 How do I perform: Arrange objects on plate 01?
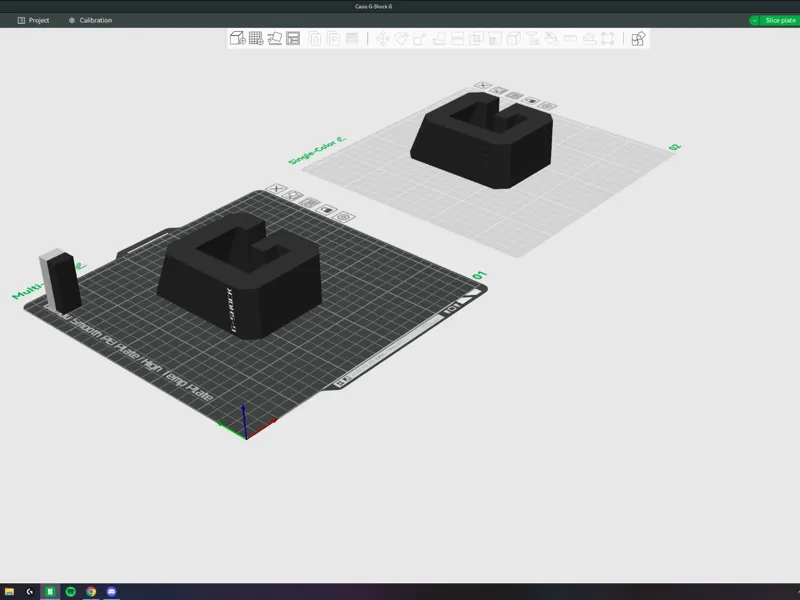[x=309, y=202]
